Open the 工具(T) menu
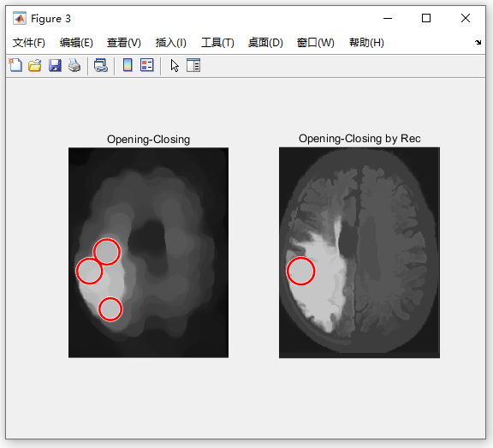Image resolution: width=493 pixels, height=448 pixels. [x=217, y=43]
